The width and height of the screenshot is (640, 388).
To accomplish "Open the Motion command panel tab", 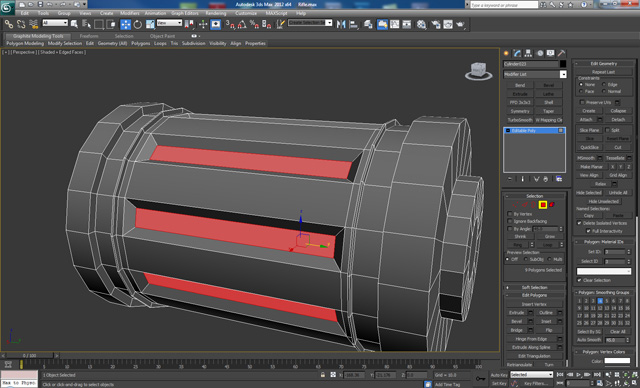I will [540, 53].
